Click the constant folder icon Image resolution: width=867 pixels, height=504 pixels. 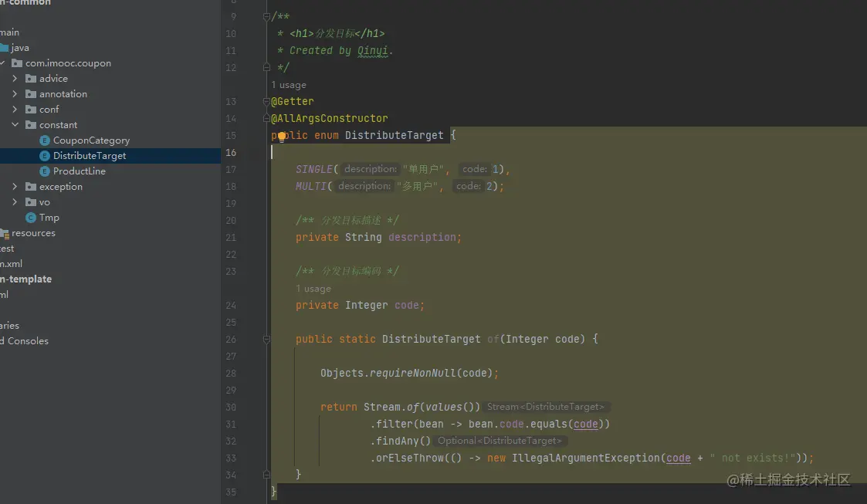[31, 125]
